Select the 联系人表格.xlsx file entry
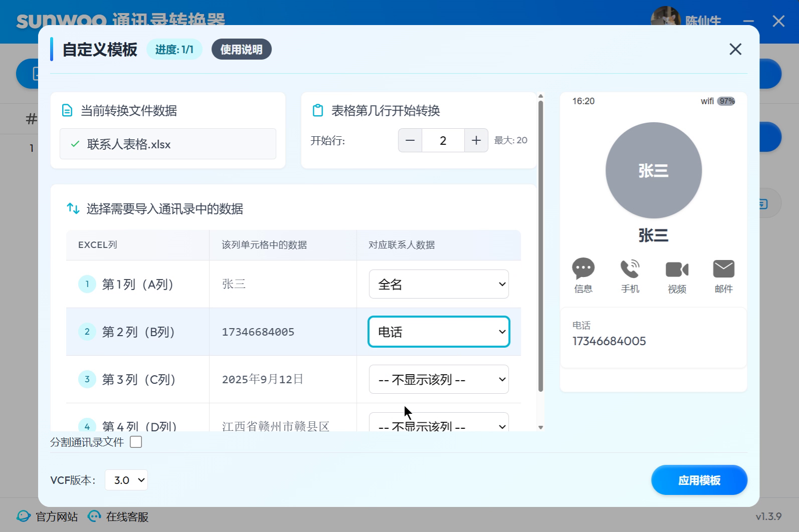 click(168, 144)
